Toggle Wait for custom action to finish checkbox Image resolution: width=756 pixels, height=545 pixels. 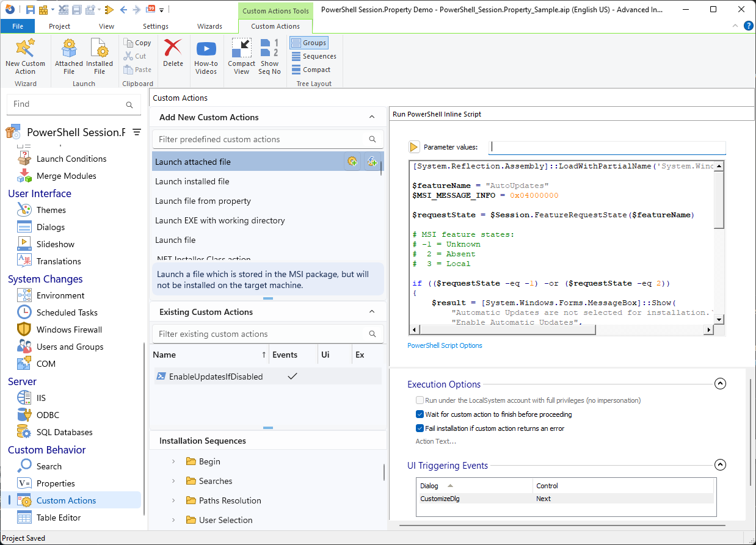tap(420, 414)
